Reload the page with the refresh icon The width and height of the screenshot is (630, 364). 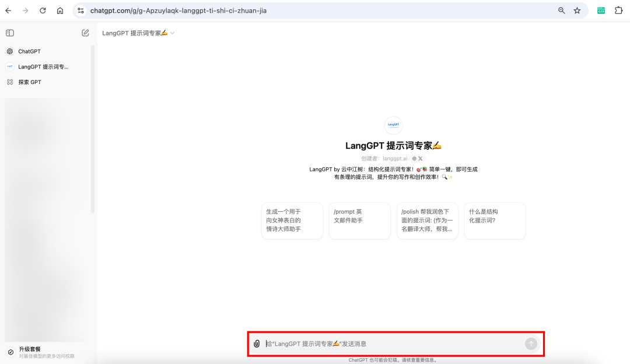click(43, 11)
